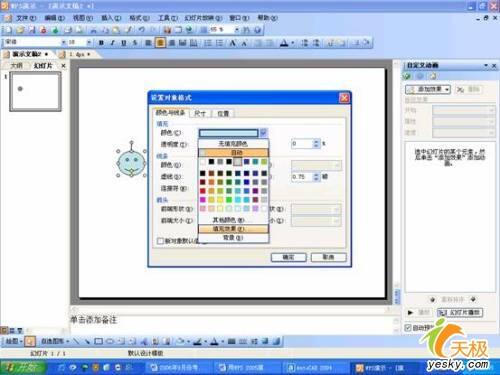Check the default for new objects checkbox

pos(160,241)
